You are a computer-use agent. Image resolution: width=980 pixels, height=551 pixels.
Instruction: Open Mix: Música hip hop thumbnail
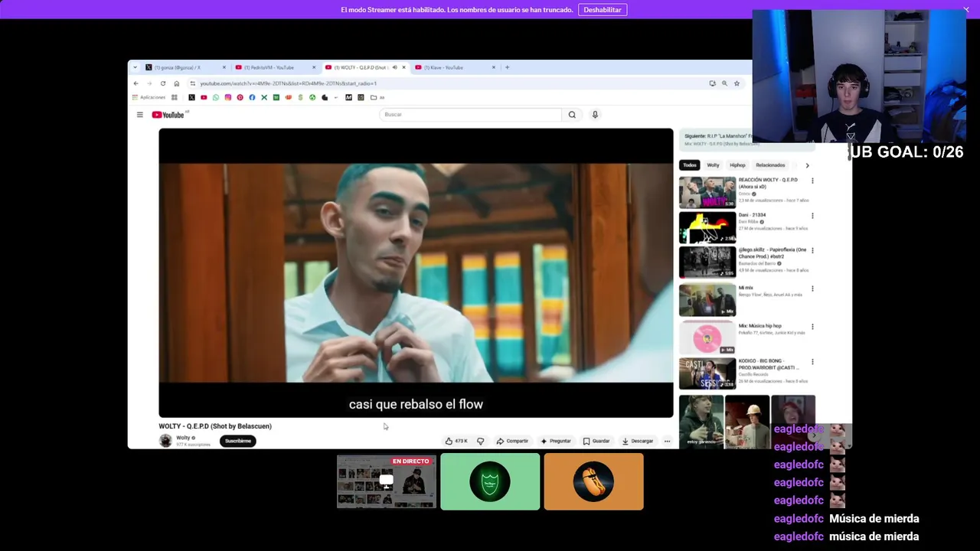pos(707,337)
